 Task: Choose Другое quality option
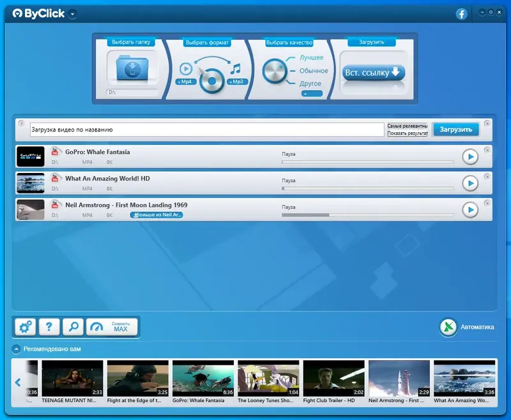310,84
